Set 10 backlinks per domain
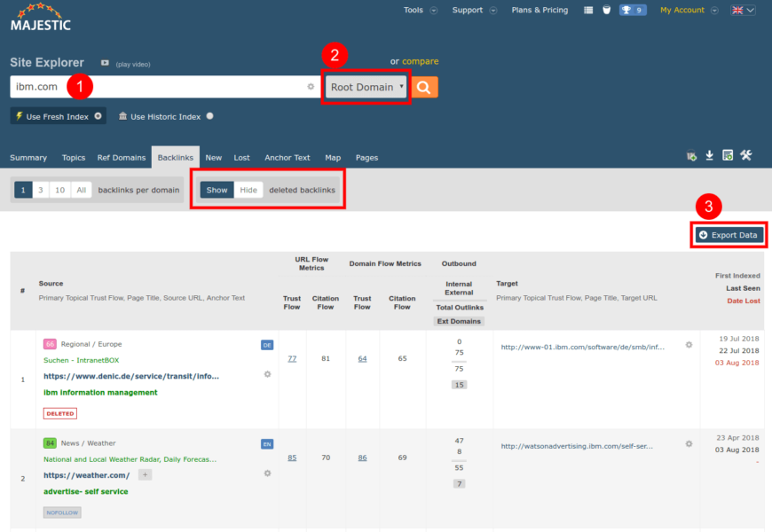 60,190
